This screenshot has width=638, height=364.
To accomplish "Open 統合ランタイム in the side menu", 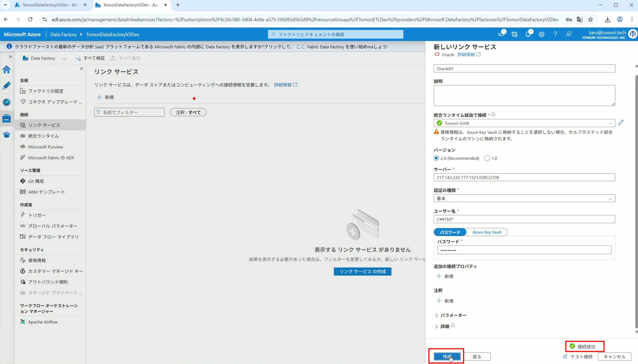I will coord(43,136).
